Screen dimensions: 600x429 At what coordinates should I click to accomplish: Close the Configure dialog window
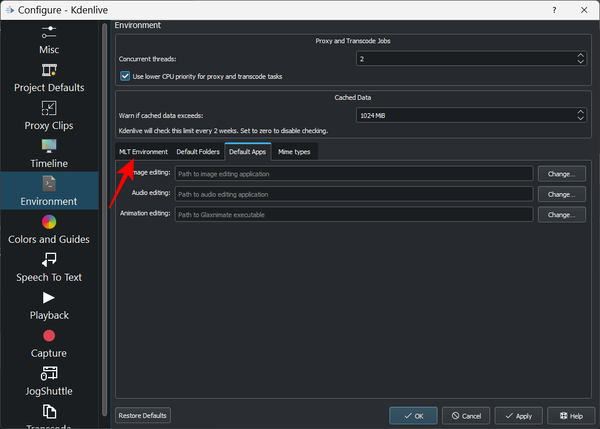(x=584, y=10)
